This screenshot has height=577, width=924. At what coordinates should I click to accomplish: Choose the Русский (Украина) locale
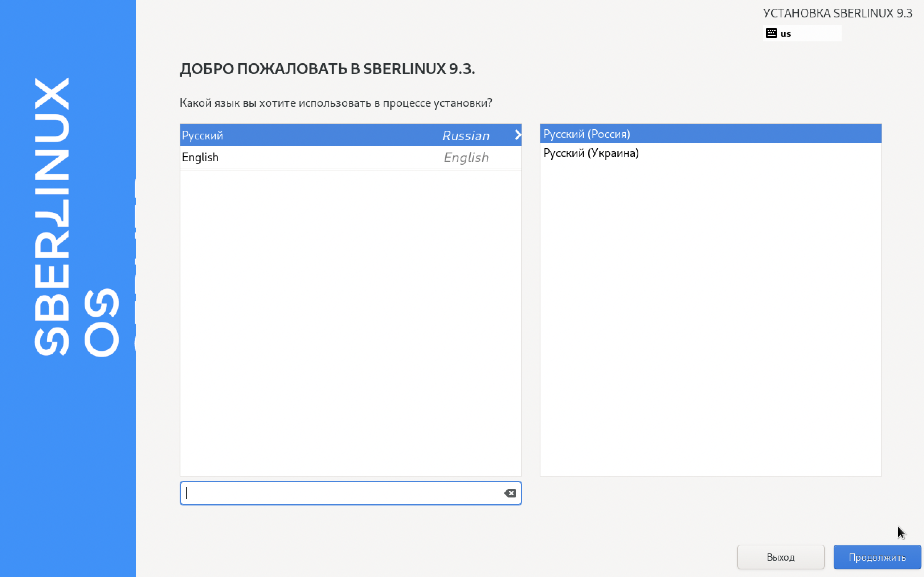tap(591, 153)
